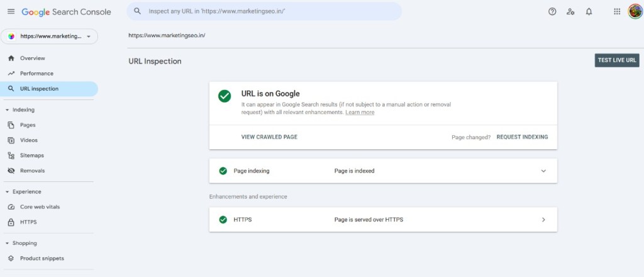This screenshot has width=644, height=277.
Task: Collapse the Shopping sidebar section
Action: point(7,243)
